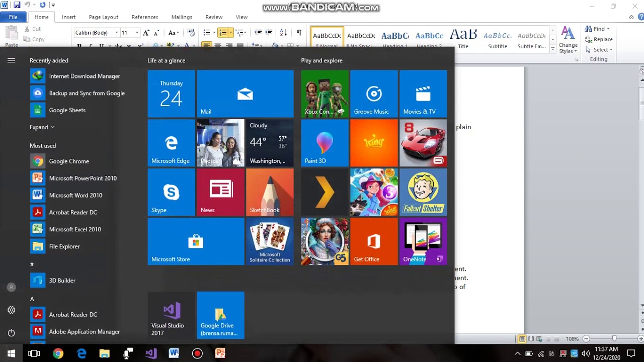Click Grow Font icon in Word ribbon
644x362 pixels.
point(146,33)
